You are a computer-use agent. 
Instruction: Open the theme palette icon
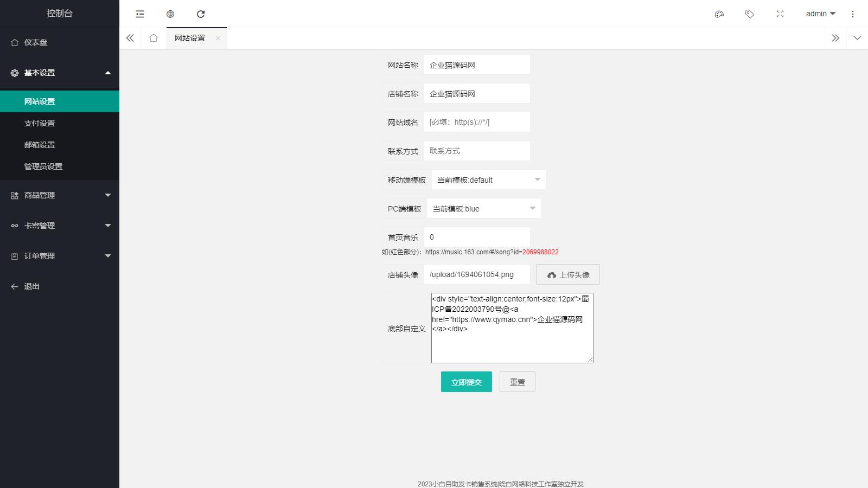(x=719, y=14)
